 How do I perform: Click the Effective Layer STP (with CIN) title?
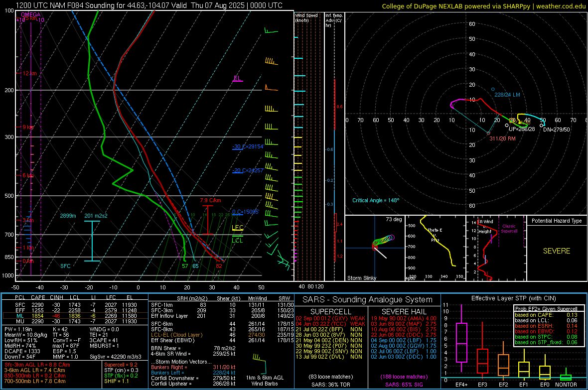(x=514, y=298)
